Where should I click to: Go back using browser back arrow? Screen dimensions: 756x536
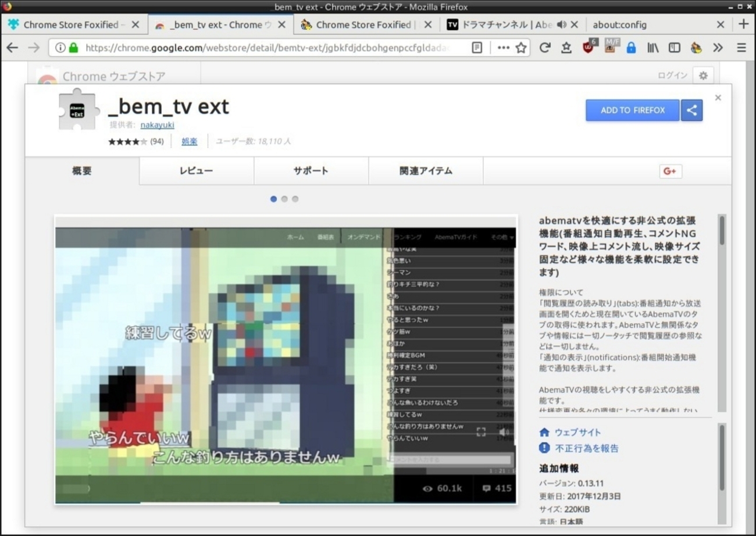click(12, 48)
